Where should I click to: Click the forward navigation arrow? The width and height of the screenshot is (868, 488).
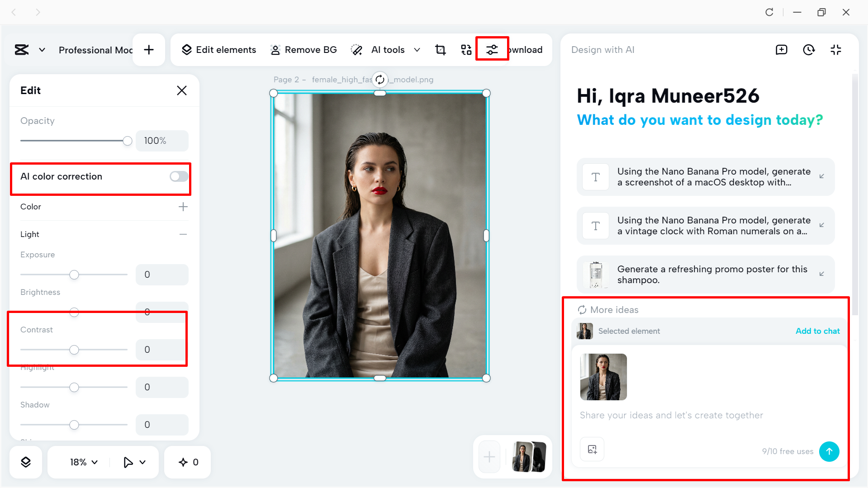[x=38, y=12]
